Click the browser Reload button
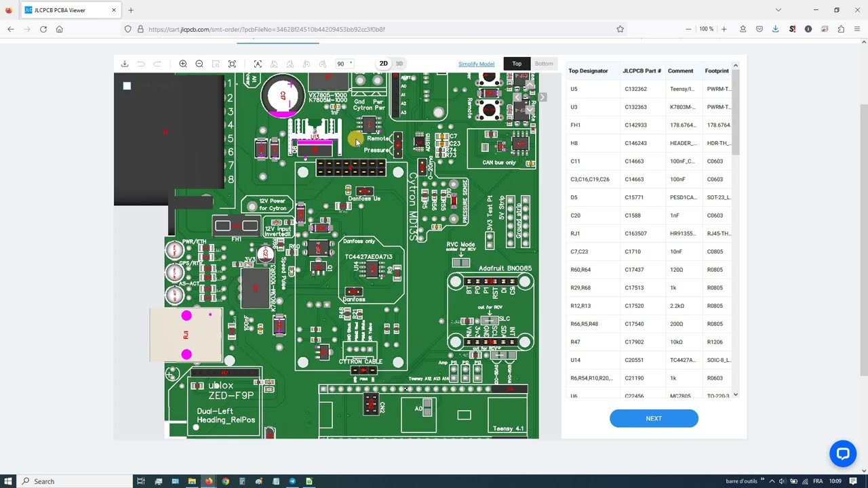 (x=43, y=29)
